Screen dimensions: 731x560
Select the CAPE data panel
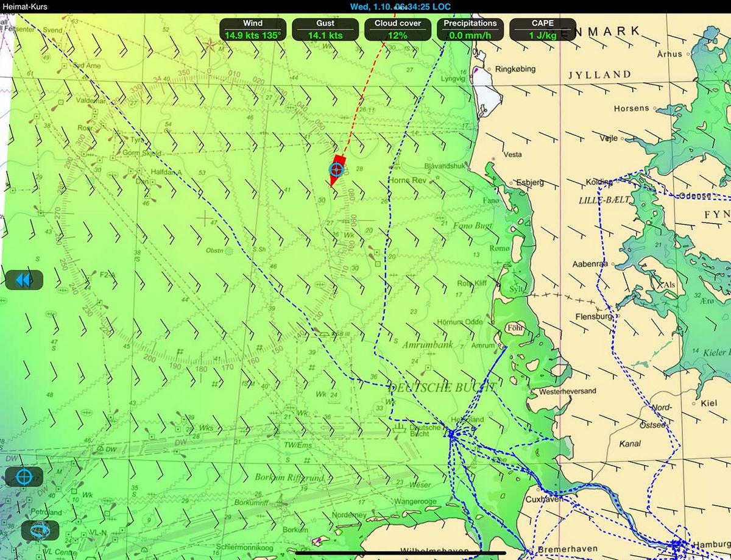pos(542,29)
